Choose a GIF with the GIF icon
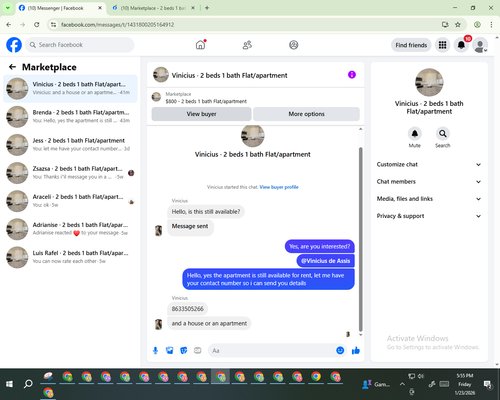 pyautogui.click(x=198, y=350)
